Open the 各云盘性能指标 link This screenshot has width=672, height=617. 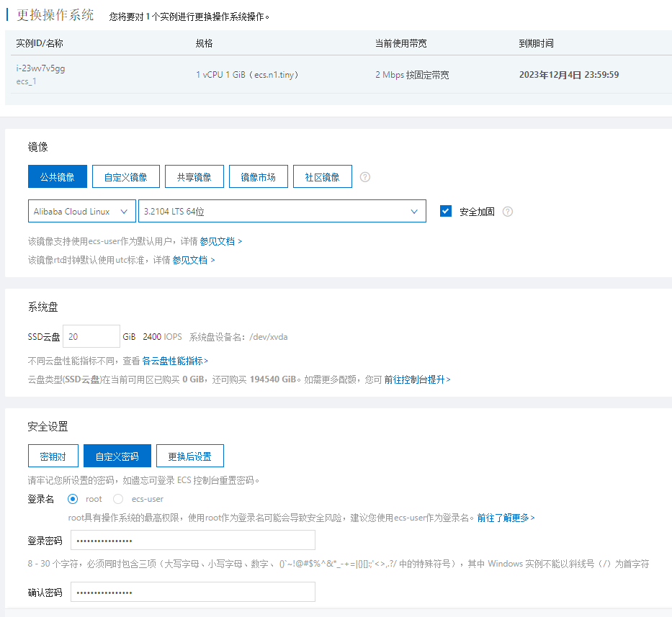pyautogui.click(x=174, y=361)
